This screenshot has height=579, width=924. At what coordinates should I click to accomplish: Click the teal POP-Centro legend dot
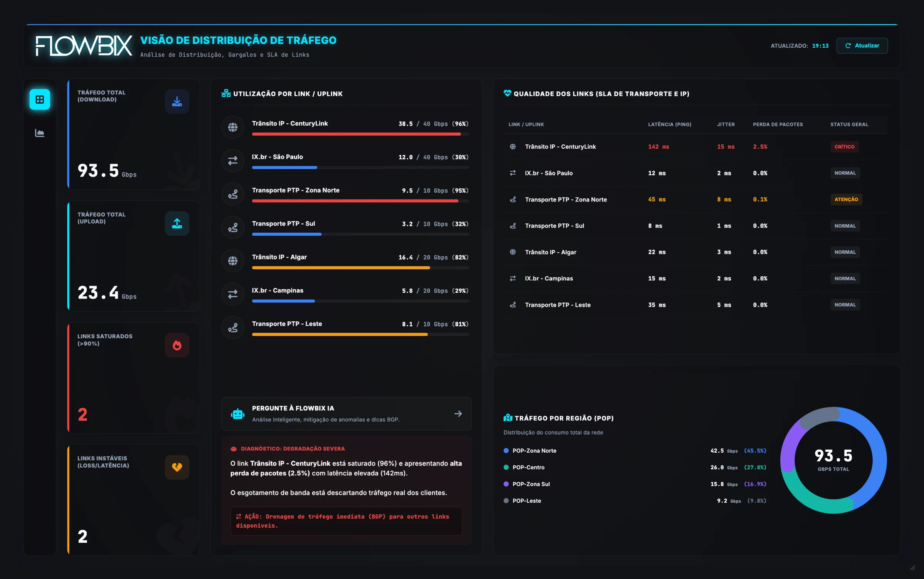point(506,467)
